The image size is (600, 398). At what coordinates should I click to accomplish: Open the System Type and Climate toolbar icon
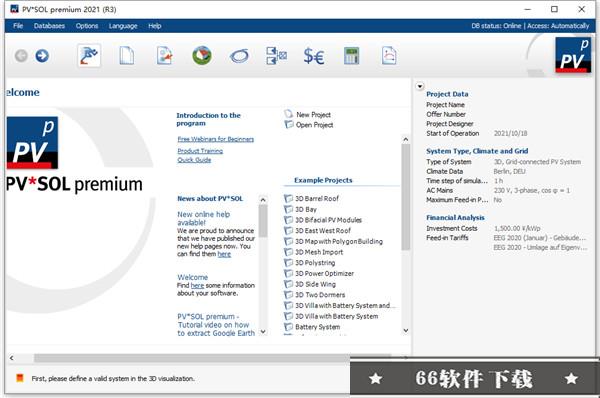coord(165,56)
